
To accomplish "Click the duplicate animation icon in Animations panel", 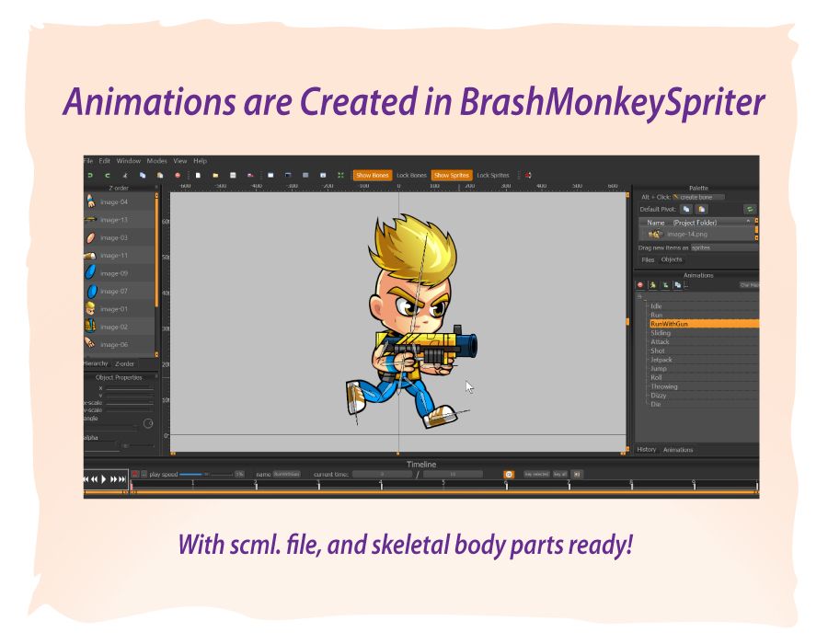I will pos(677,285).
